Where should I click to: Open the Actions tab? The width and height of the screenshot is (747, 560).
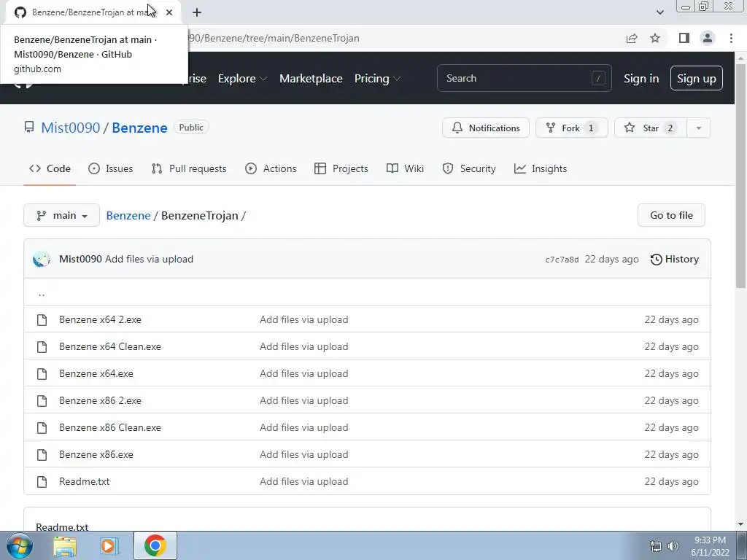[x=271, y=168]
